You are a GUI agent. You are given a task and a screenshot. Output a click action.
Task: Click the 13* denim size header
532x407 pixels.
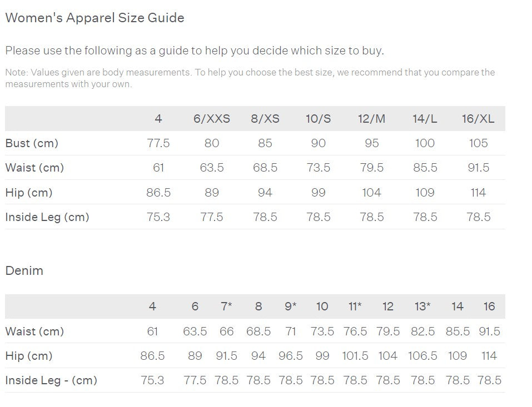point(422,306)
